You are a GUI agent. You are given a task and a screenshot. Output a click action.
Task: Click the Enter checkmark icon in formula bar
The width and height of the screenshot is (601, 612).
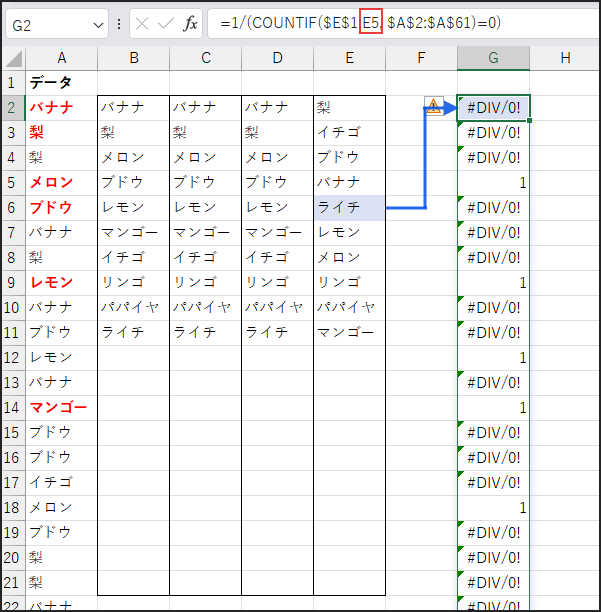[165, 24]
